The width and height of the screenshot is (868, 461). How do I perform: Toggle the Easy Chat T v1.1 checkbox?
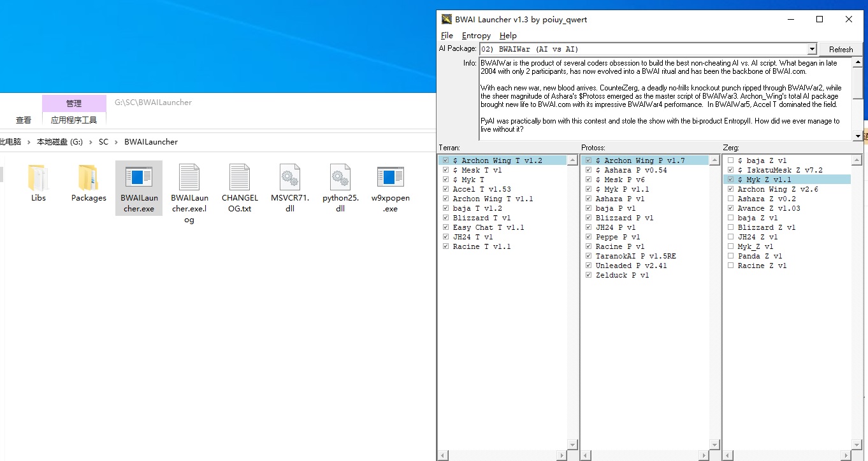446,227
